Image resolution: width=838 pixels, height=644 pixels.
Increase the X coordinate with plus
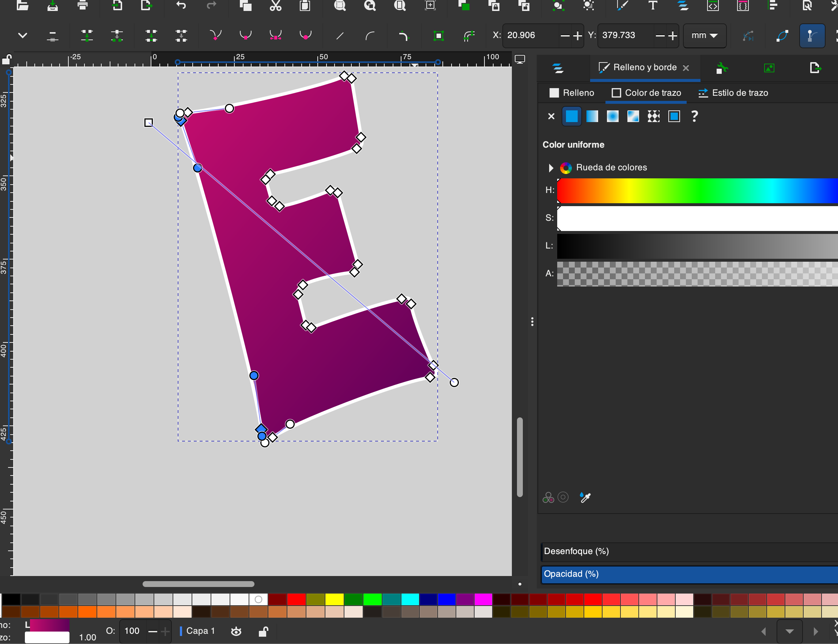tap(577, 36)
